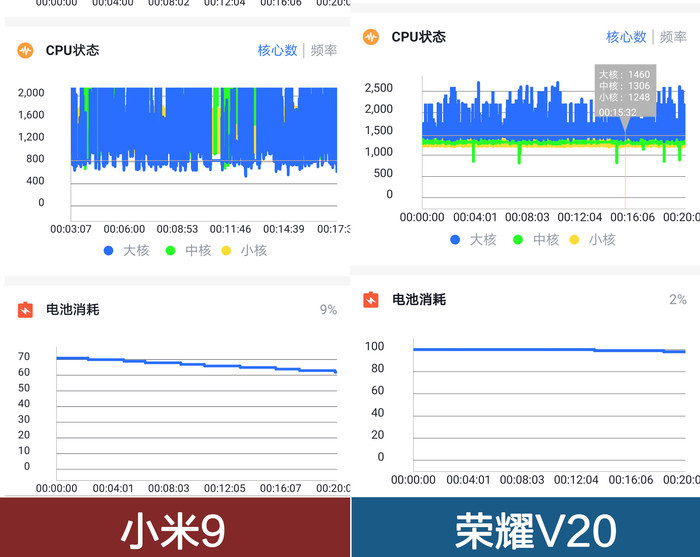The image size is (700, 557).
Task: Click the 00:15:32 tooltip on Honor V20 chart
Action: [625, 91]
